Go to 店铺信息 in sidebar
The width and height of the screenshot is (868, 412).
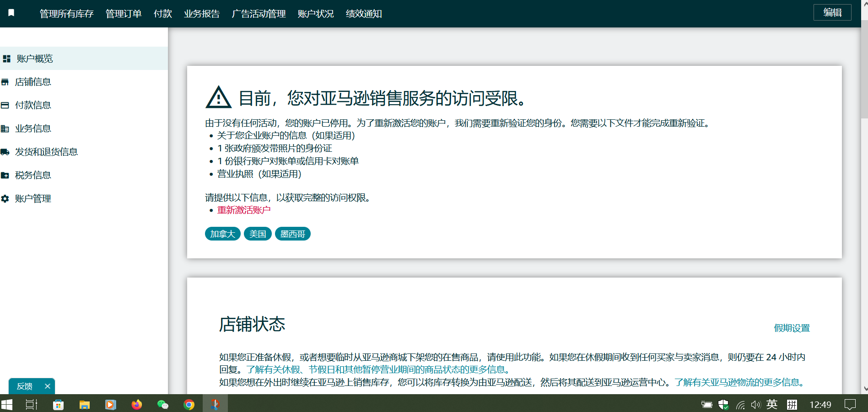pos(33,82)
